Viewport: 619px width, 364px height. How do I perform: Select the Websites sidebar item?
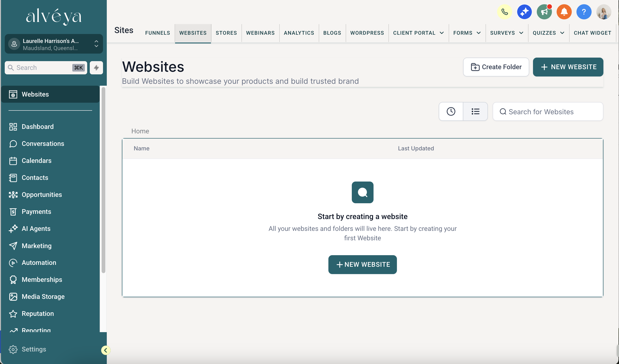(50, 94)
